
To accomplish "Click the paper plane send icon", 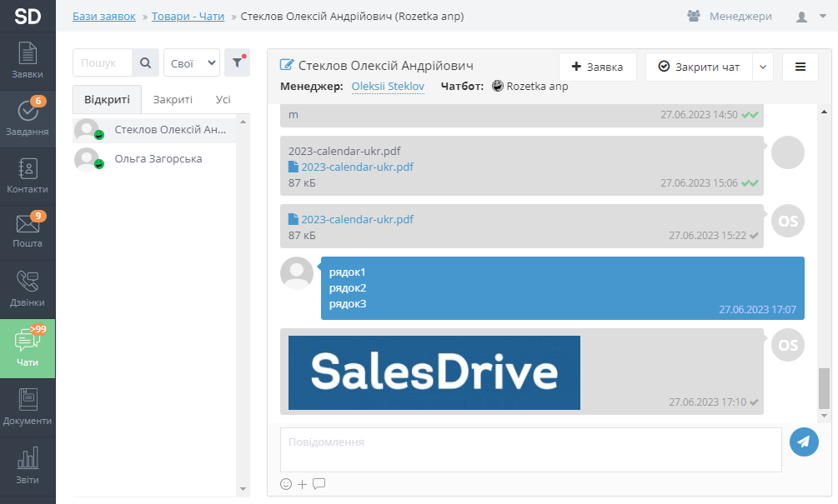I will [x=804, y=442].
